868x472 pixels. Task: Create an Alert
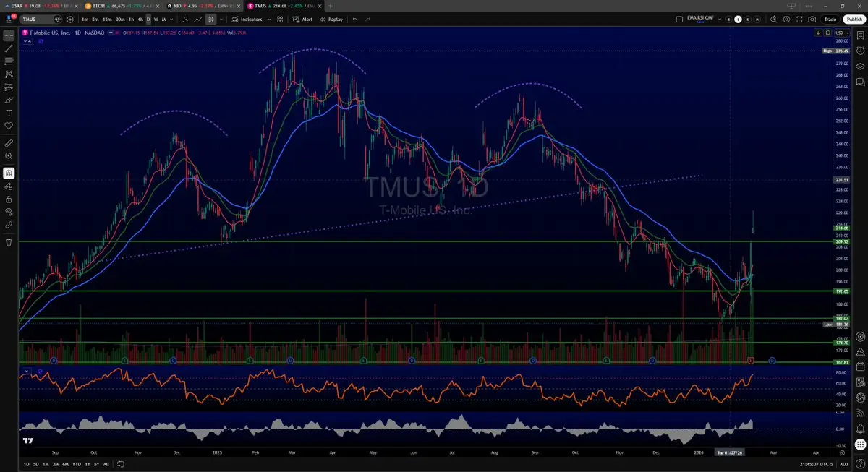tap(303, 20)
